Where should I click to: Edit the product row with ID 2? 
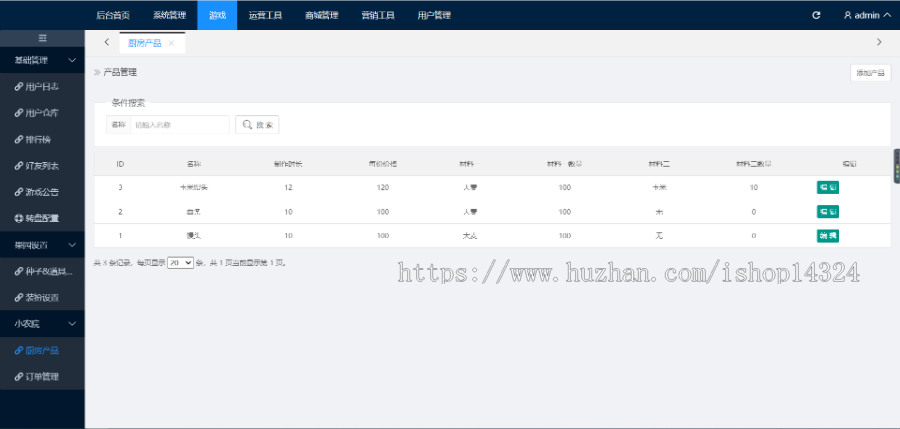tap(828, 211)
